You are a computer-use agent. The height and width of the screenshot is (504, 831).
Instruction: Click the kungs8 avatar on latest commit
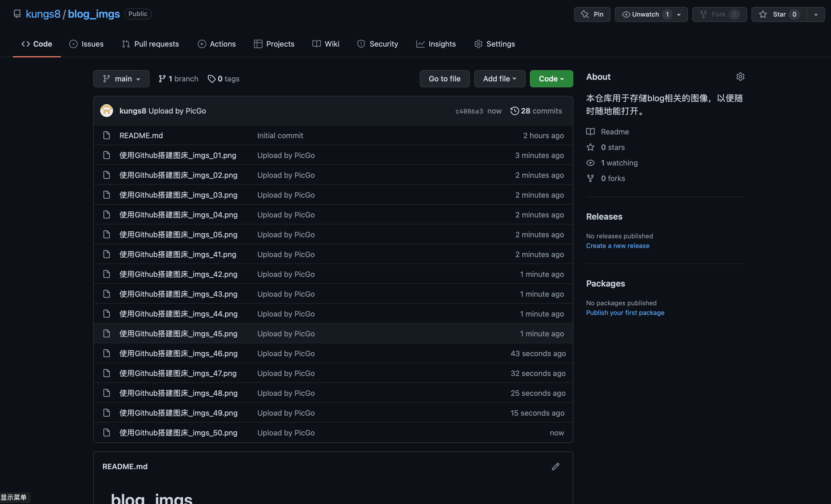[107, 111]
